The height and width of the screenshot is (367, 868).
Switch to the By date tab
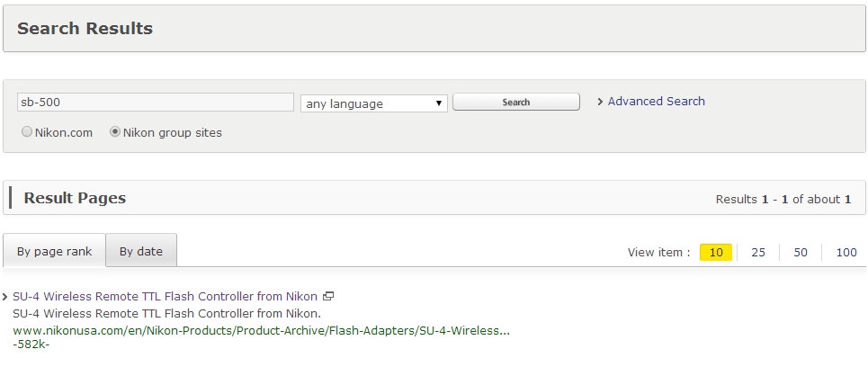click(x=141, y=251)
